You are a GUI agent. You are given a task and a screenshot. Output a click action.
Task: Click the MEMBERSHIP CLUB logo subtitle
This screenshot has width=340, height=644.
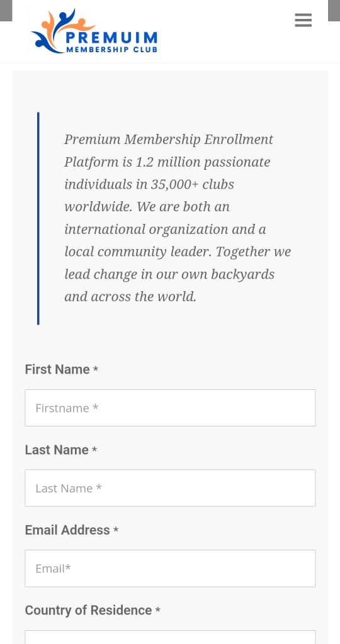[x=112, y=50]
